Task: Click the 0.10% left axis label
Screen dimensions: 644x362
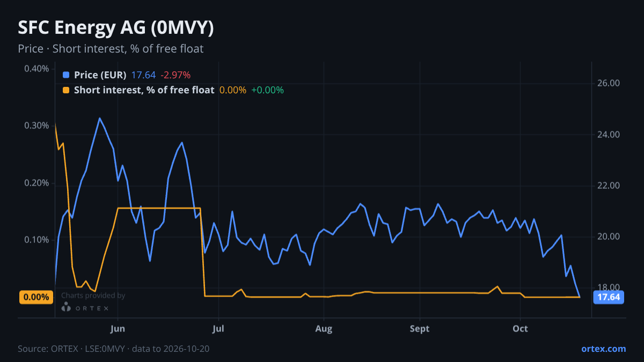Action: [x=36, y=240]
